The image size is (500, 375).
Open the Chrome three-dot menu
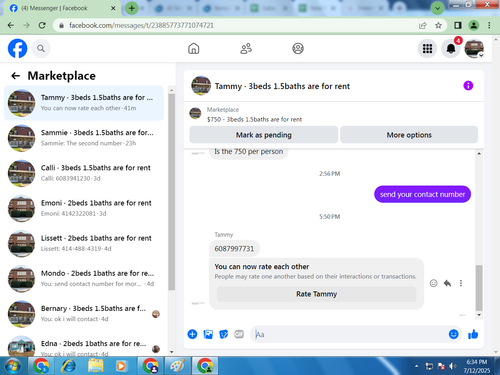[x=489, y=25]
